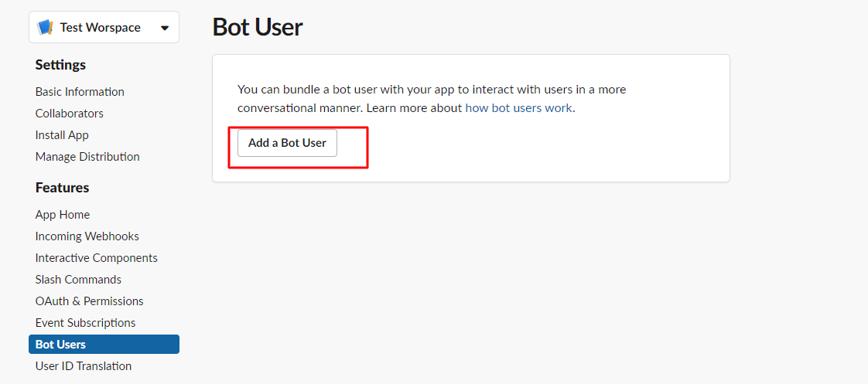Click the highlighted Bot Users item

[60, 345]
